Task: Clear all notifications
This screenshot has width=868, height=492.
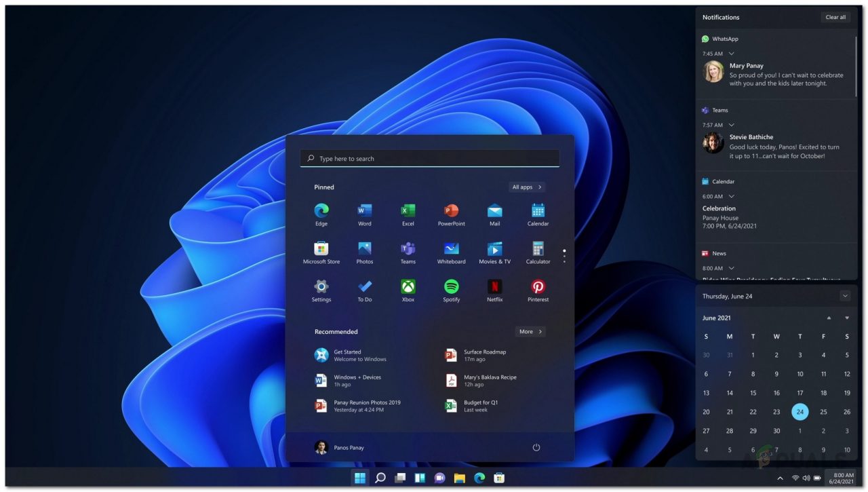Action: [x=835, y=17]
